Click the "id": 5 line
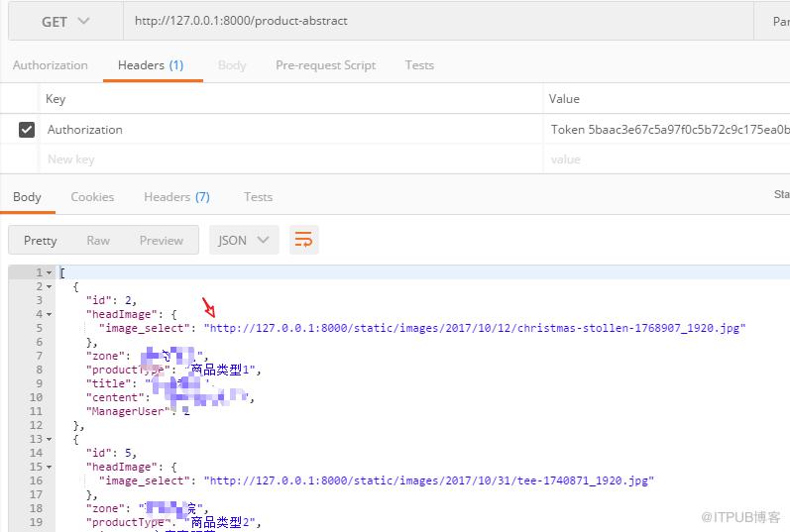790x532 pixels. point(111,453)
